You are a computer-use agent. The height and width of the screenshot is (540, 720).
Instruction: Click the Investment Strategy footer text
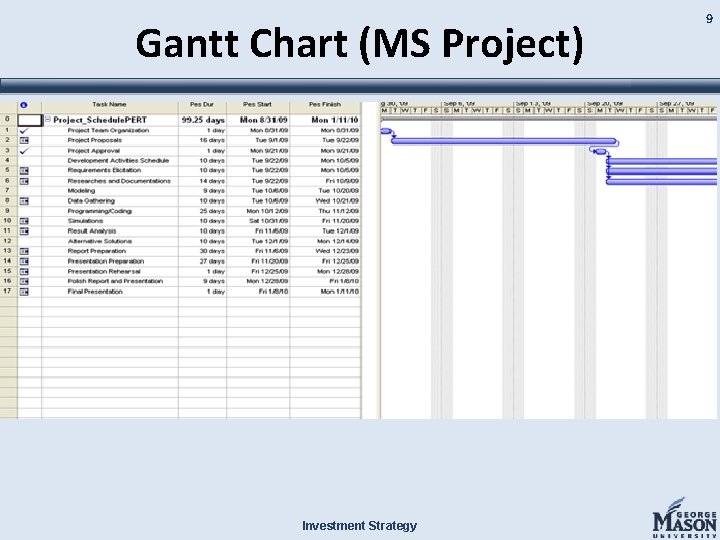(360, 526)
